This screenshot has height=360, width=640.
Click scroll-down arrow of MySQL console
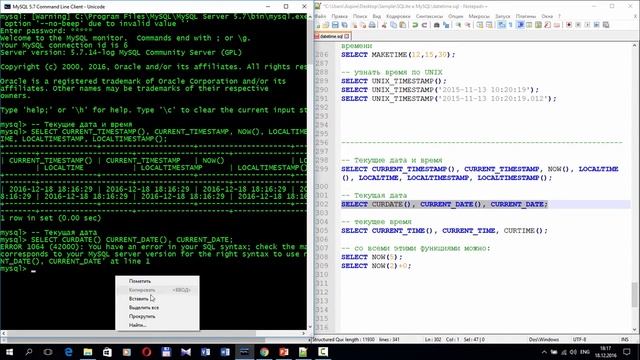tap(310, 327)
